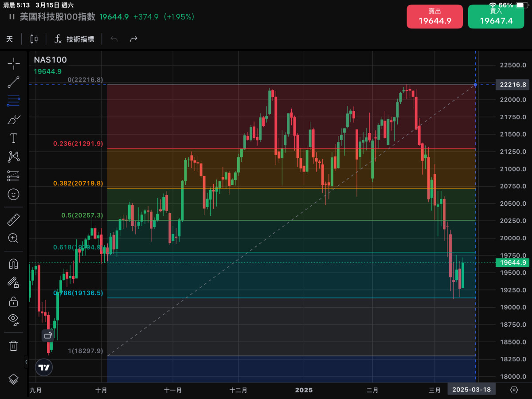
Task: Check the Wi-Fi icon in status bar
Action: click(x=493, y=5)
